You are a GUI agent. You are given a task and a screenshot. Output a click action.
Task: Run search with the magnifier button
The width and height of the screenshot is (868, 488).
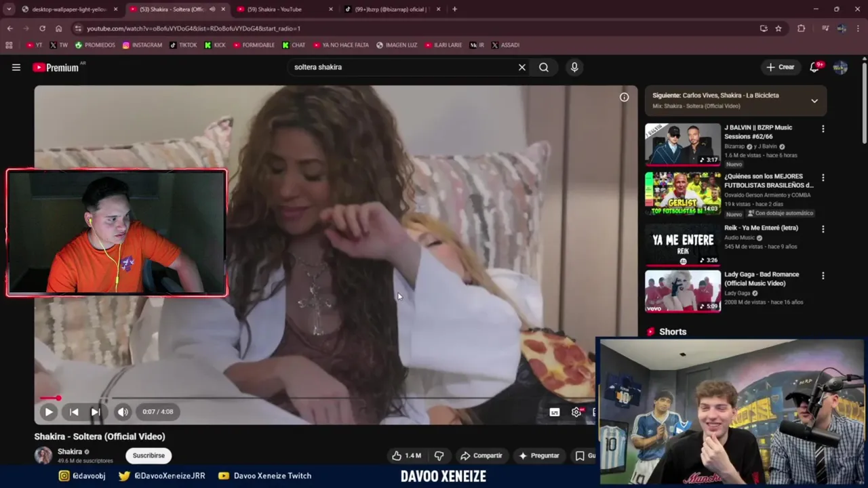click(544, 67)
